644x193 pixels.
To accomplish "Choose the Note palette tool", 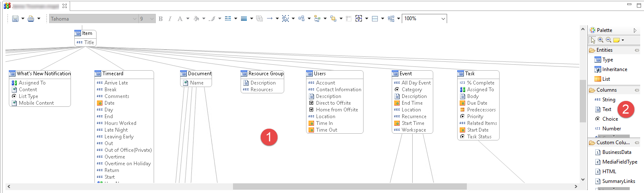I will 617,40.
